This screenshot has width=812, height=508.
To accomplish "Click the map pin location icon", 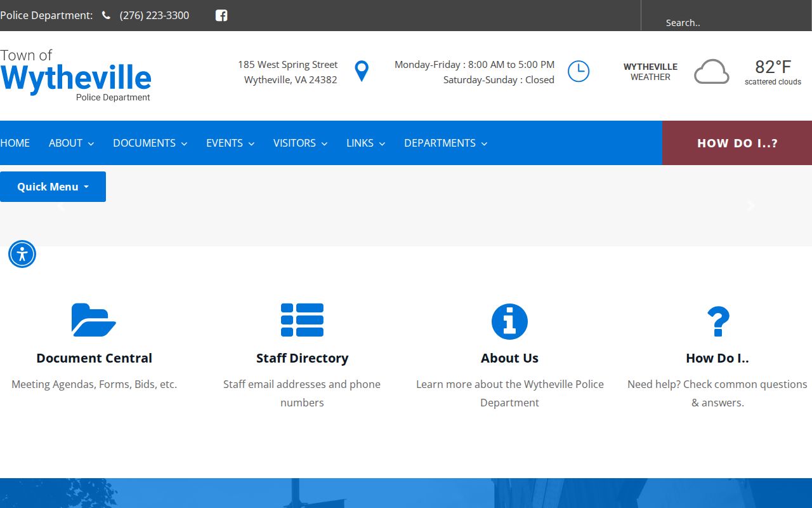I will tap(362, 71).
